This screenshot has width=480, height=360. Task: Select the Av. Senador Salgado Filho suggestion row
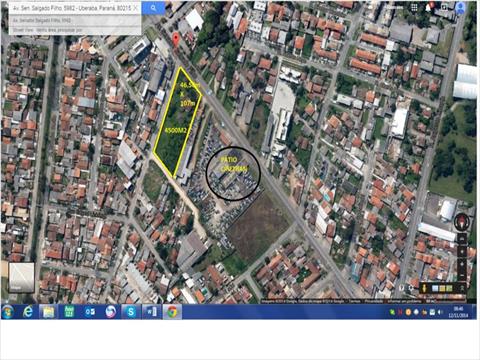point(75,21)
